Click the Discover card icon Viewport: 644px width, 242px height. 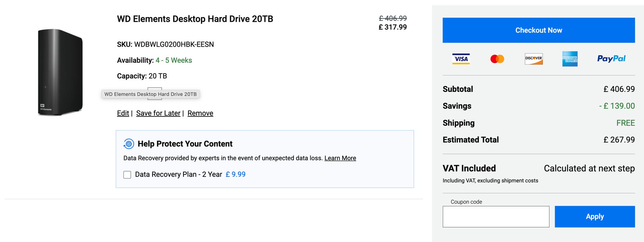534,59
